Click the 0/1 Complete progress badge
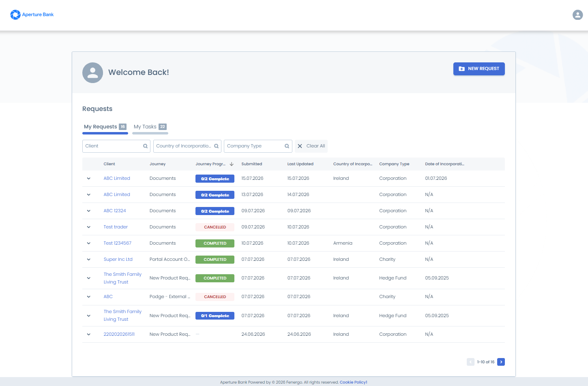 coord(215,316)
